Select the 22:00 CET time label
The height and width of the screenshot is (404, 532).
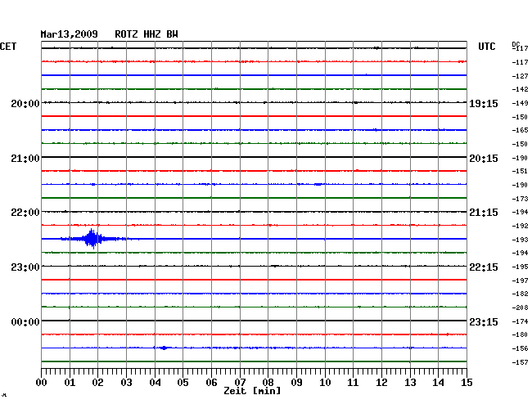click(x=25, y=213)
